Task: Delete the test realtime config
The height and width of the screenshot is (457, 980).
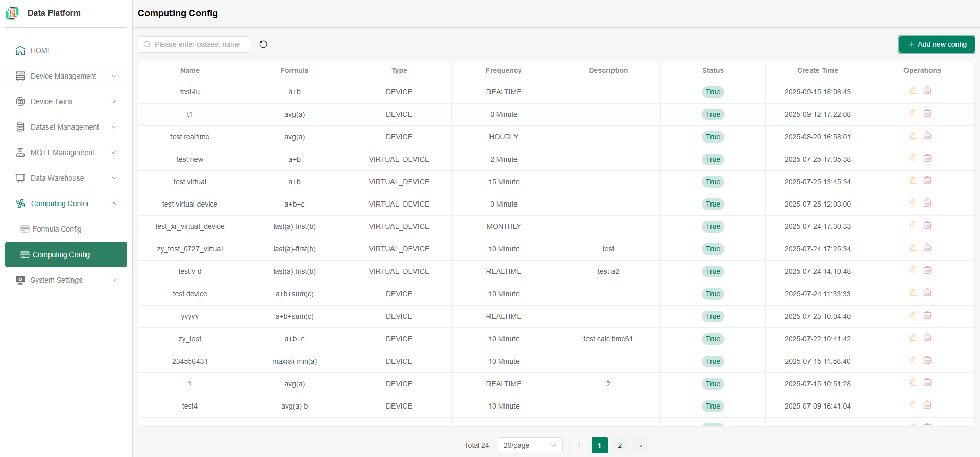Action: tap(927, 136)
